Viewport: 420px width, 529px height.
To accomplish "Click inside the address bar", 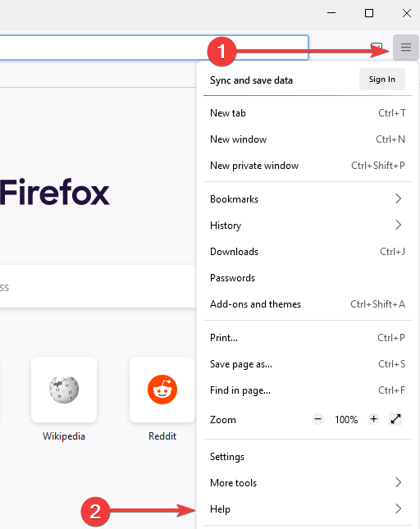I will (153, 48).
